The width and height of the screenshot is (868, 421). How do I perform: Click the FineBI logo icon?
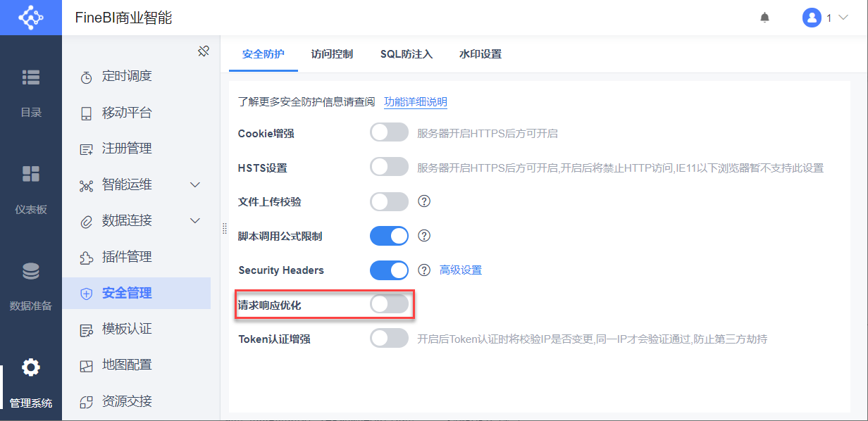[x=31, y=18]
